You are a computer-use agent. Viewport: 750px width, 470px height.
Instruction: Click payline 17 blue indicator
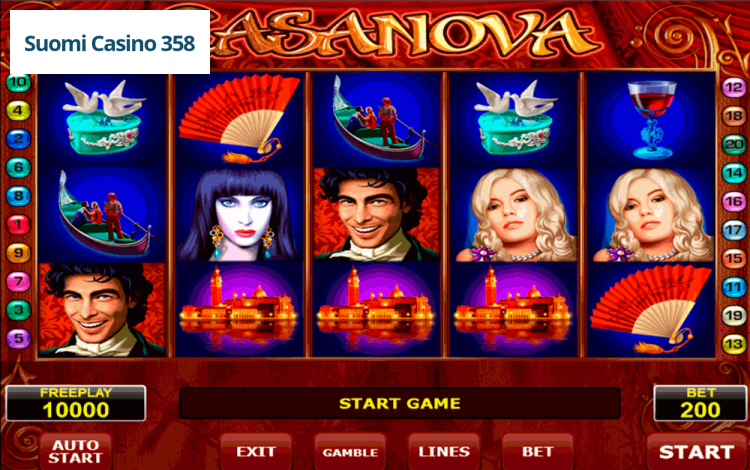tap(734, 230)
